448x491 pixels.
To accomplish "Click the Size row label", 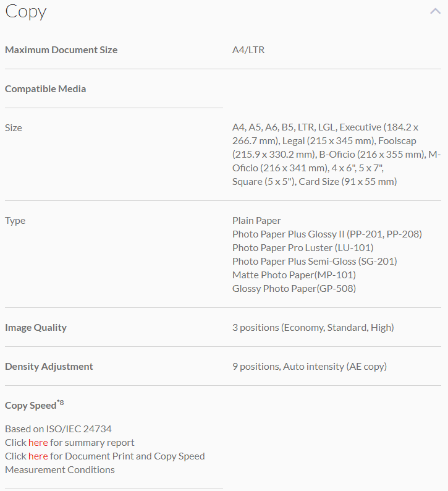I will point(14,127).
